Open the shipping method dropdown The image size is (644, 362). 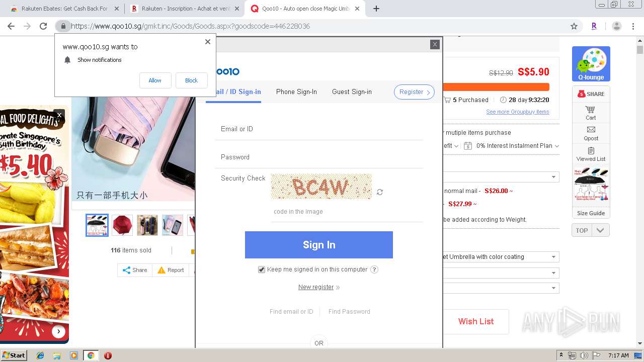(x=501, y=177)
